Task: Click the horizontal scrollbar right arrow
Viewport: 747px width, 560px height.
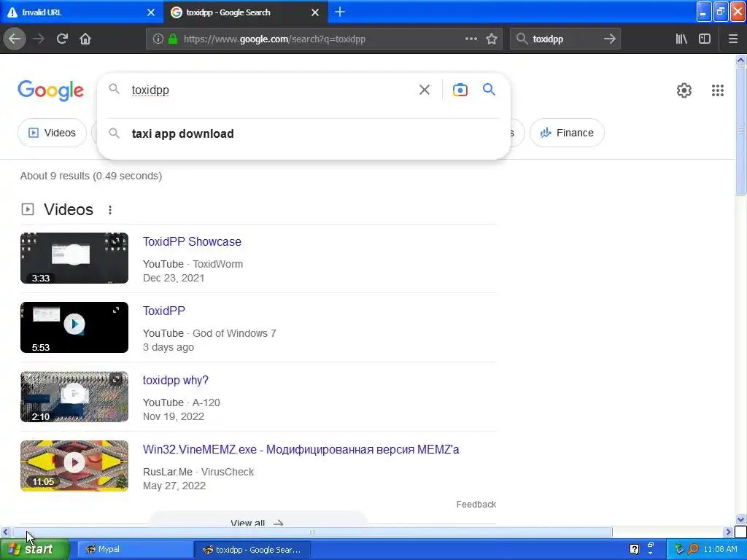Action: (x=728, y=532)
